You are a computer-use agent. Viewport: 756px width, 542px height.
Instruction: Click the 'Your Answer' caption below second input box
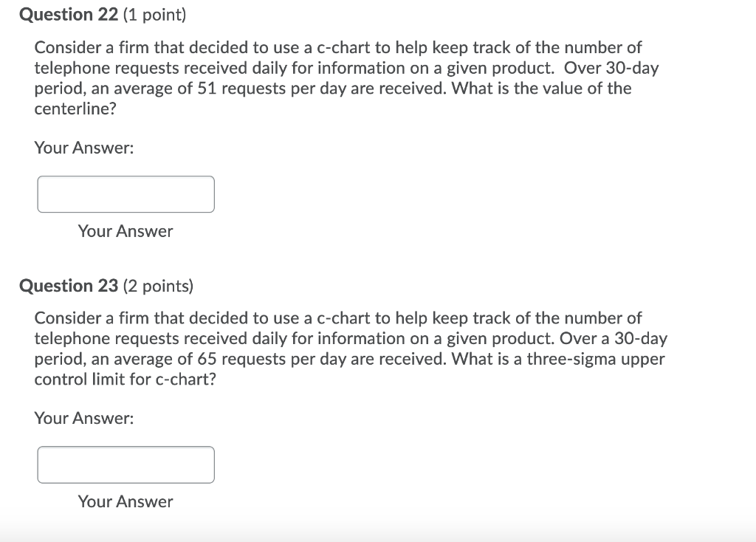coord(125,501)
